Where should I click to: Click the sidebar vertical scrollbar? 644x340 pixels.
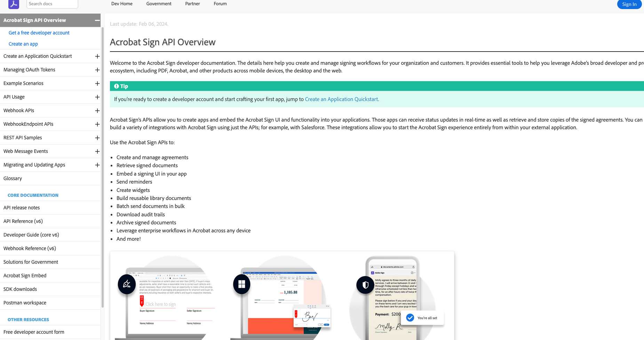click(102, 167)
